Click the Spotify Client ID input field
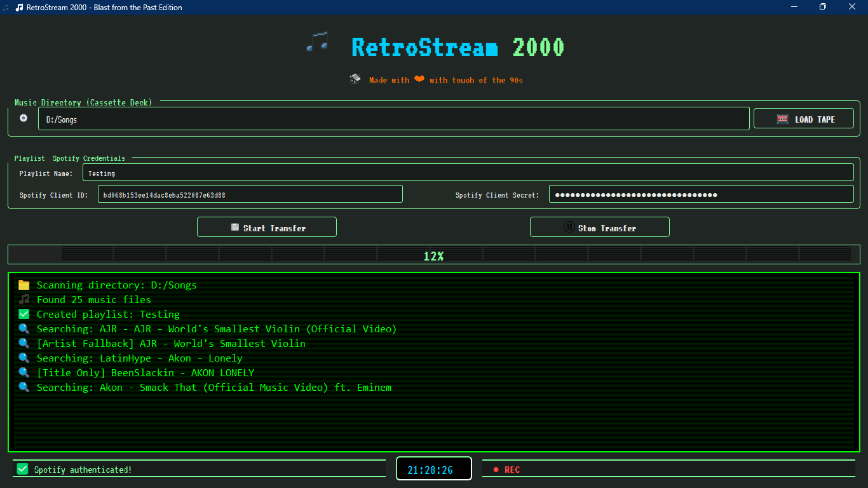The height and width of the screenshot is (488, 868). click(x=250, y=194)
